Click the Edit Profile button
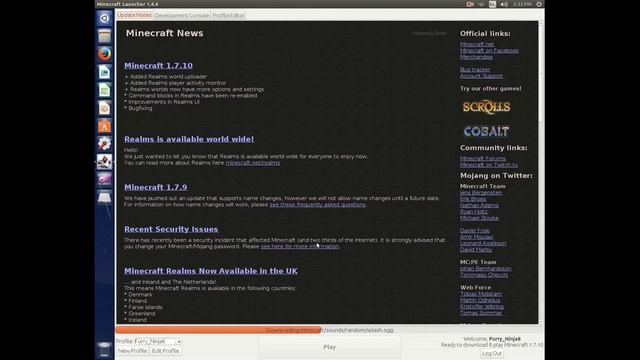The image size is (640, 360). 165,351
